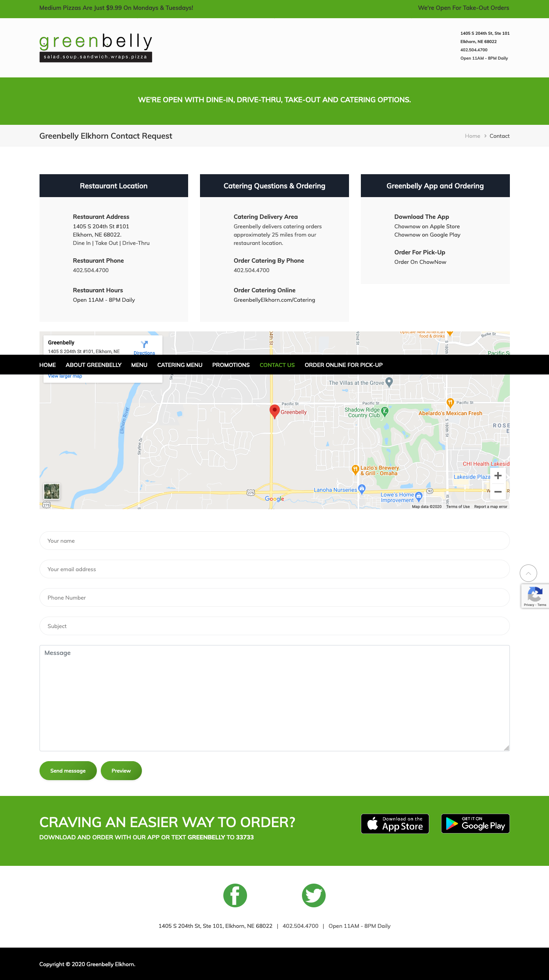Open the Twitter icon link
This screenshot has width=549, height=980.
point(313,895)
